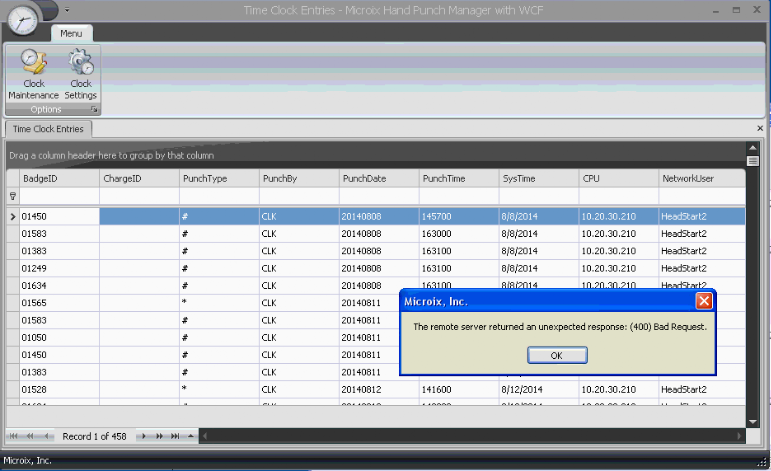Switch to Time Clock Entries tab

(49, 129)
